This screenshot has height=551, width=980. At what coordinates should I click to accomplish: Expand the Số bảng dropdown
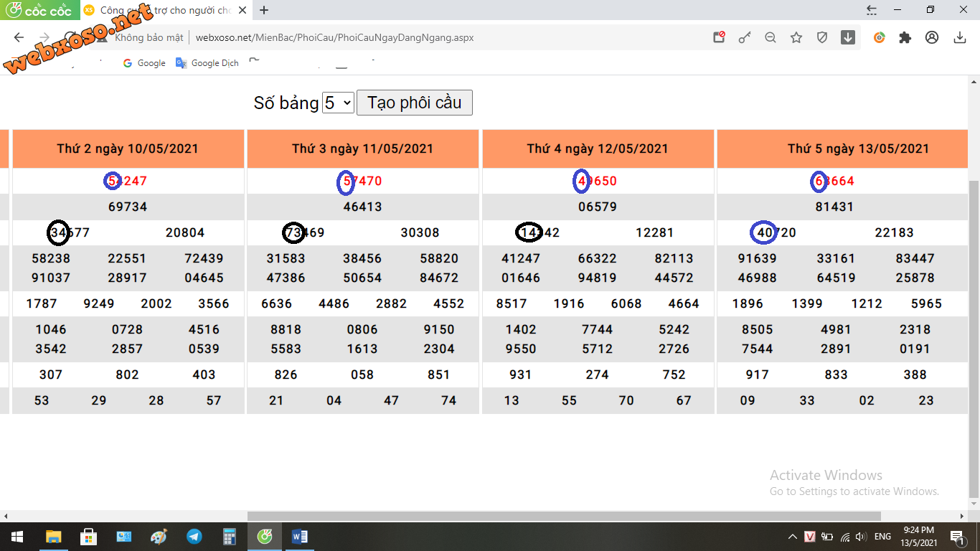coord(338,103)
